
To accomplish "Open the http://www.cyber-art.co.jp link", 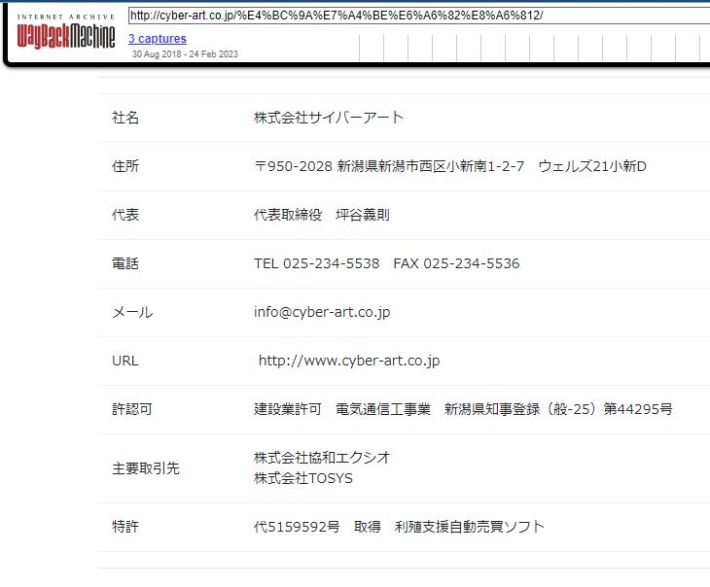I will point(349,361).
